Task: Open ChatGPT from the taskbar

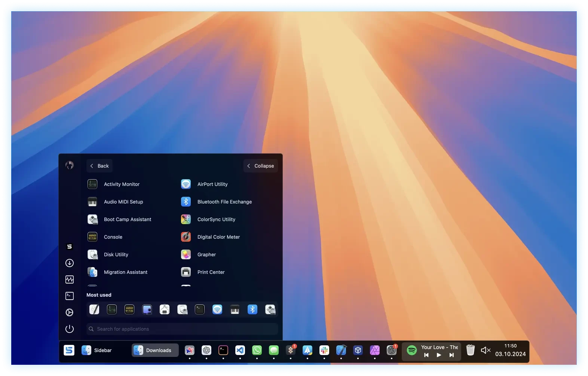Action: pos(206,350)
